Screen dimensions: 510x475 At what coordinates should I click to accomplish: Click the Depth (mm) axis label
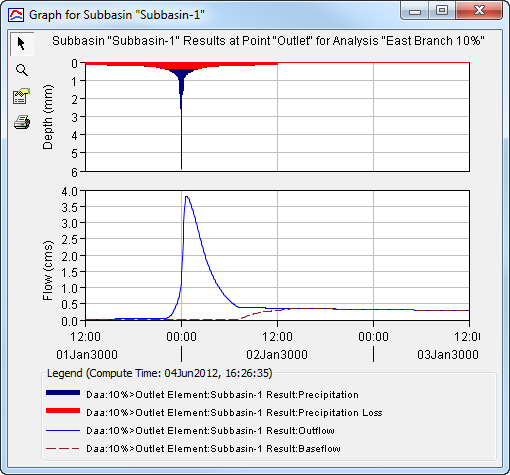pyautogui.click(x=48, y=117)
